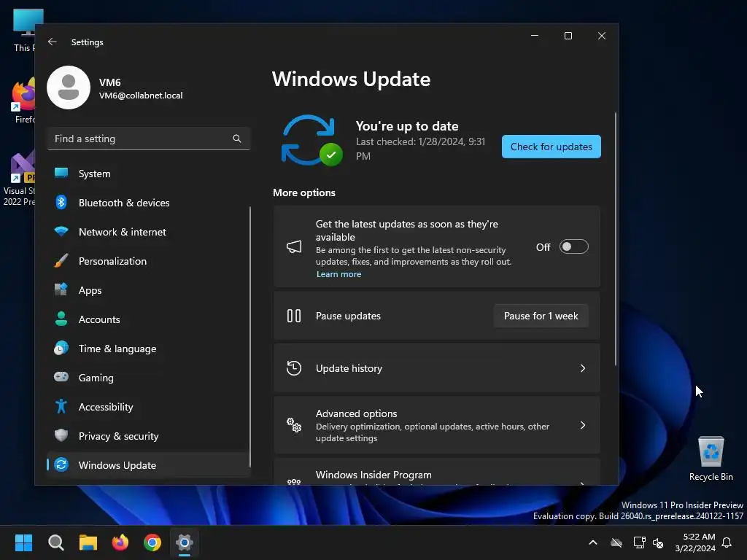Click the Personalization paintbrush icon
Image resolution: width=747 pixels, height=560 pixels.
[x=61, y=260]
